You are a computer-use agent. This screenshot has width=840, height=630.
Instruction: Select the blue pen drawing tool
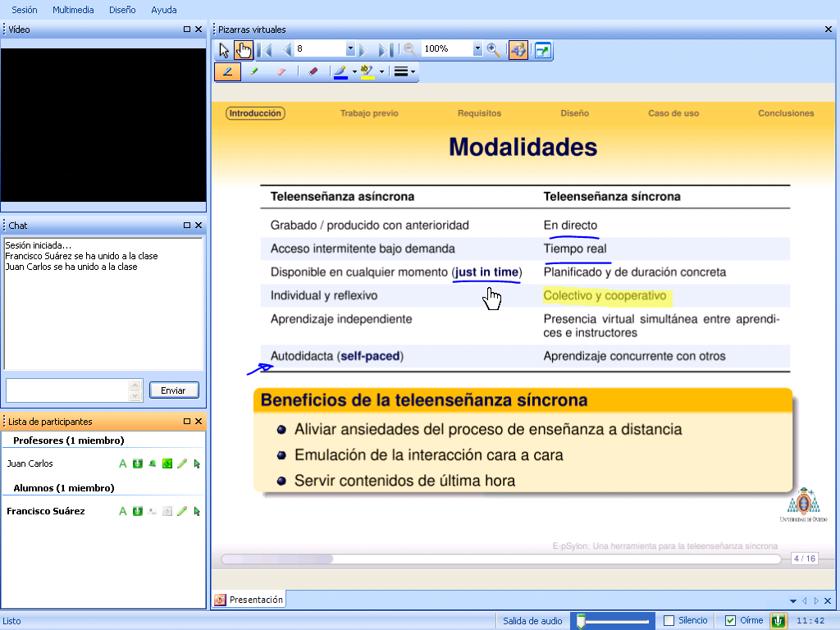(228, 71)
